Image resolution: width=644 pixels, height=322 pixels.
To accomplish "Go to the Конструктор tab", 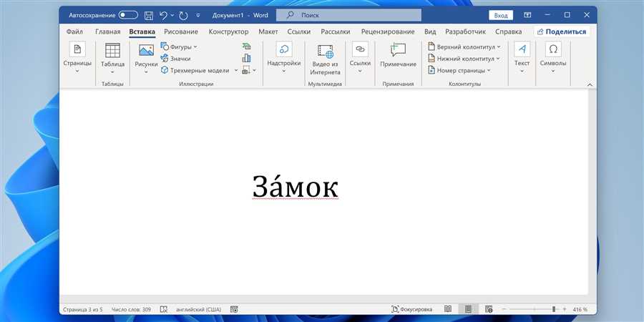I will tap(228, 31).
